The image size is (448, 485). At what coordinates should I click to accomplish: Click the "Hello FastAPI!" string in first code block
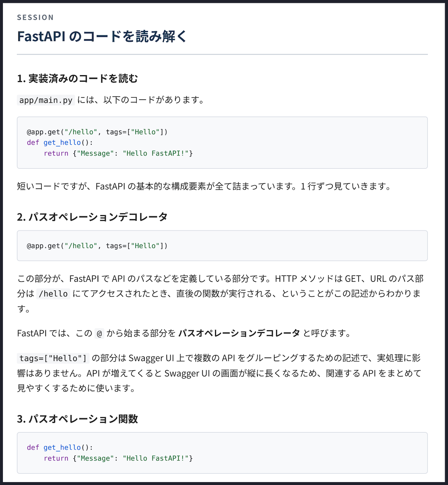(x=156, y=153)
